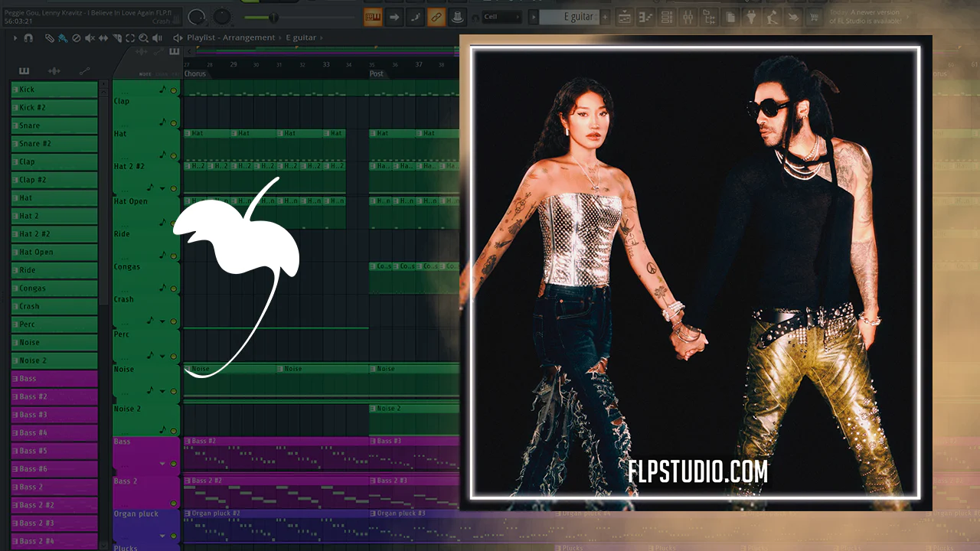Screen dimensions: 980x551
Task: Mute the Bass 2 track using its green dot
Action: [x=173, y=504]
